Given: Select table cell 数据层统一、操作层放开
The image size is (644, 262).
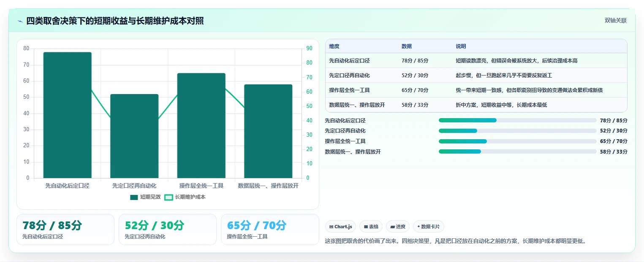Looking at the screenshot, I should click(357, 105).
